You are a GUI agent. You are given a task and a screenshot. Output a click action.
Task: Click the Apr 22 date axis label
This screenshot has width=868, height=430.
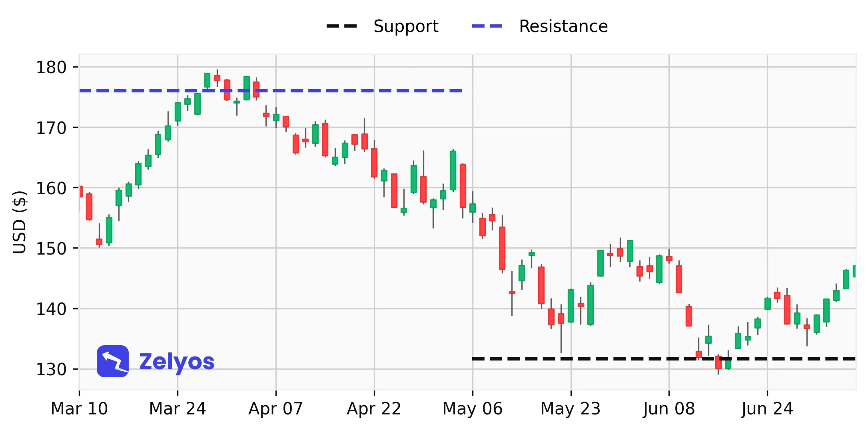click(x=374, y=409)
